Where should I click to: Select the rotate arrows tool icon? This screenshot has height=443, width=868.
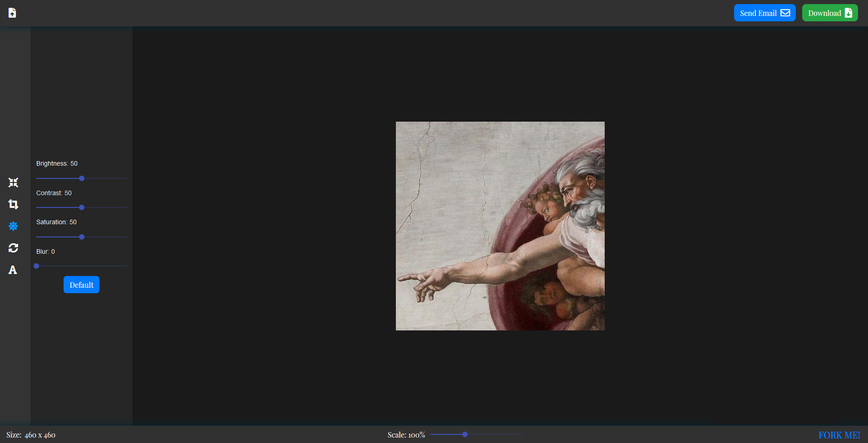click(13, 248)
